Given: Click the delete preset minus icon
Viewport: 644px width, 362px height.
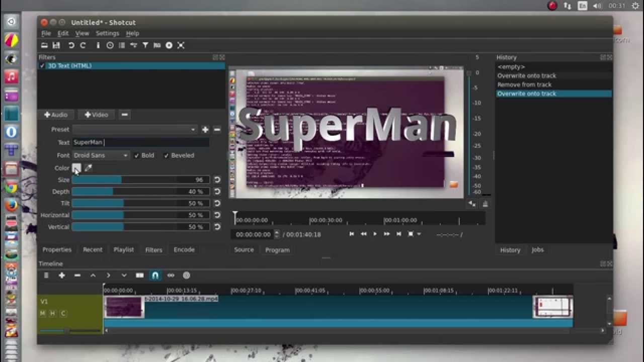Looking at the screenshot, I should tap(217, 130).
